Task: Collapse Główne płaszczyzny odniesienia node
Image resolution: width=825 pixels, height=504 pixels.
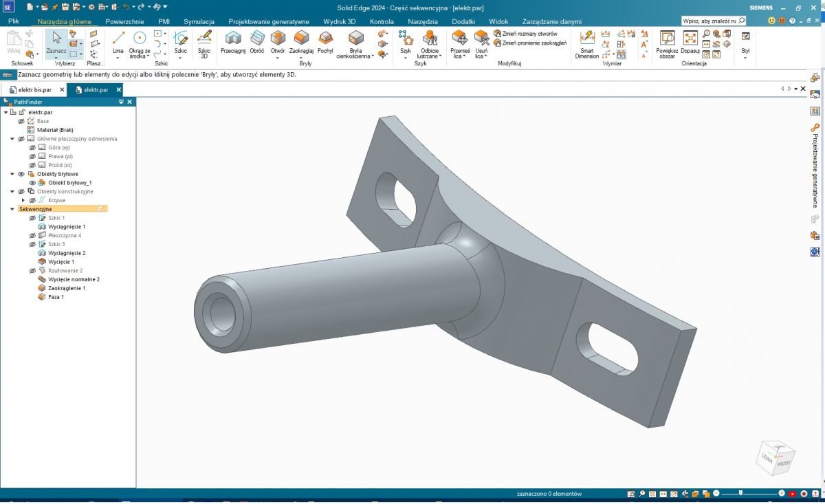Action: pos(12,138)
